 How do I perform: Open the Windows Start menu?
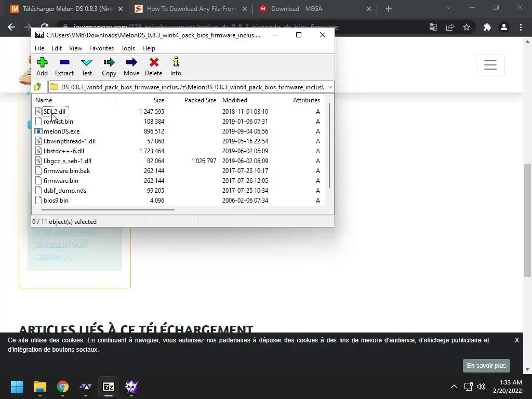[17, 387]
